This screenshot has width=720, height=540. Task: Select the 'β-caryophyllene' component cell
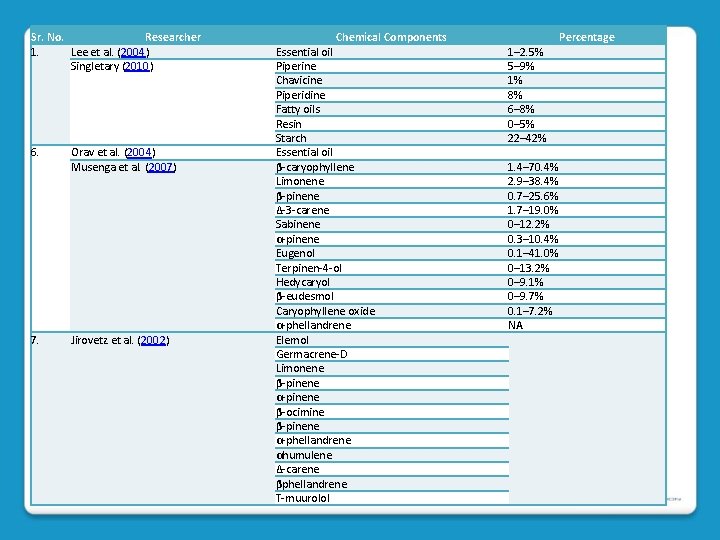point(391,167)
